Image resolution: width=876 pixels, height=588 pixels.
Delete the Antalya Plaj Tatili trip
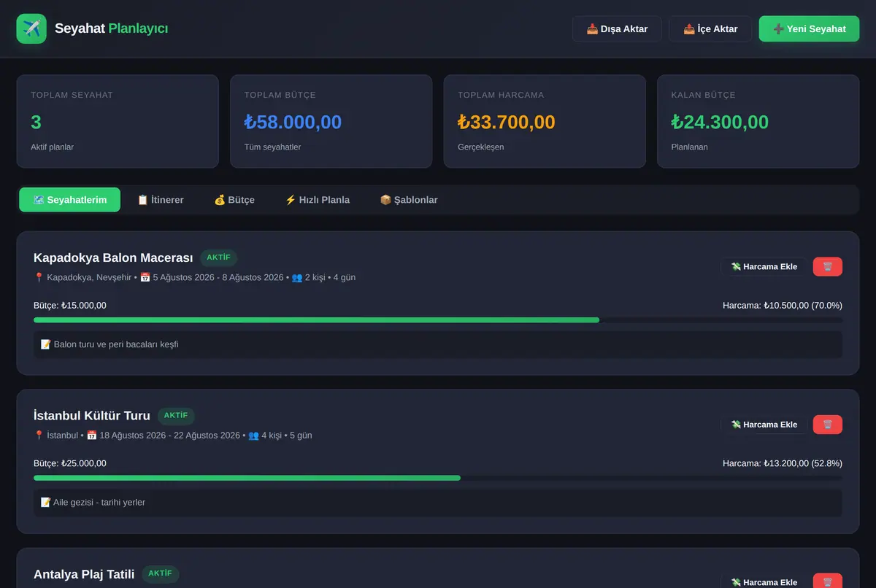click(x=827, y=581)
